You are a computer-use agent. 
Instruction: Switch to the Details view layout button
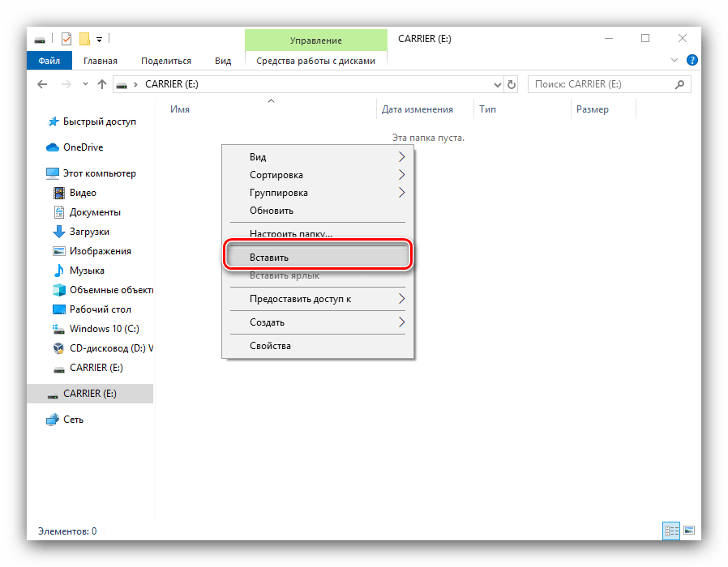[671, 531]
